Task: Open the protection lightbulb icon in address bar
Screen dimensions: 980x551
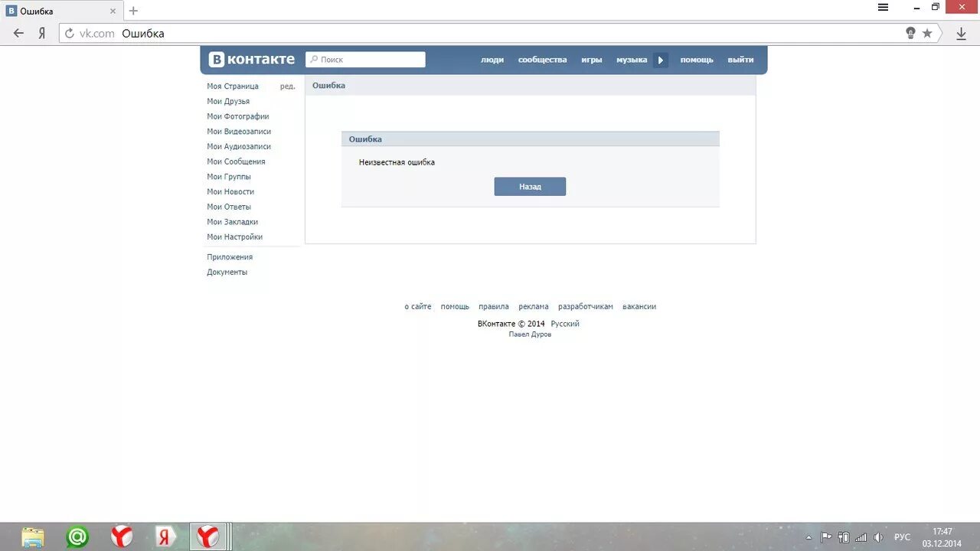Action: pyautogui.click(x=910, y=33)
